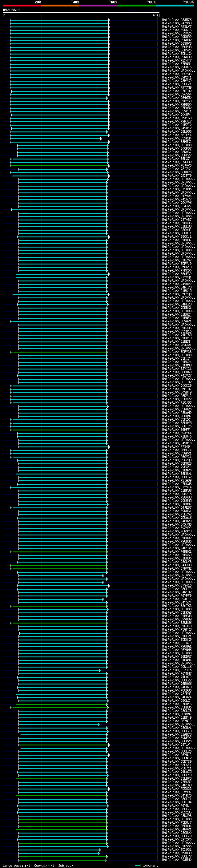197x868 pixels.
Task: Click the =100char. scale legend
Action: (x=147, y=866)
